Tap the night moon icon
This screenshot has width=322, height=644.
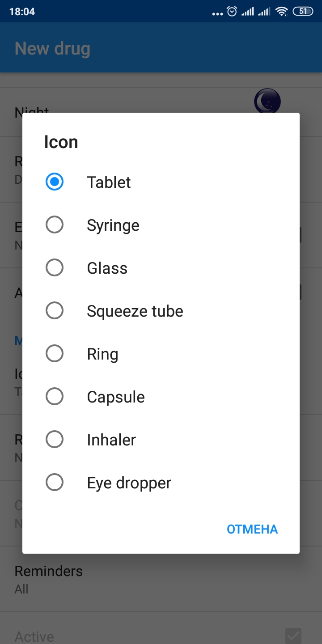267,101
